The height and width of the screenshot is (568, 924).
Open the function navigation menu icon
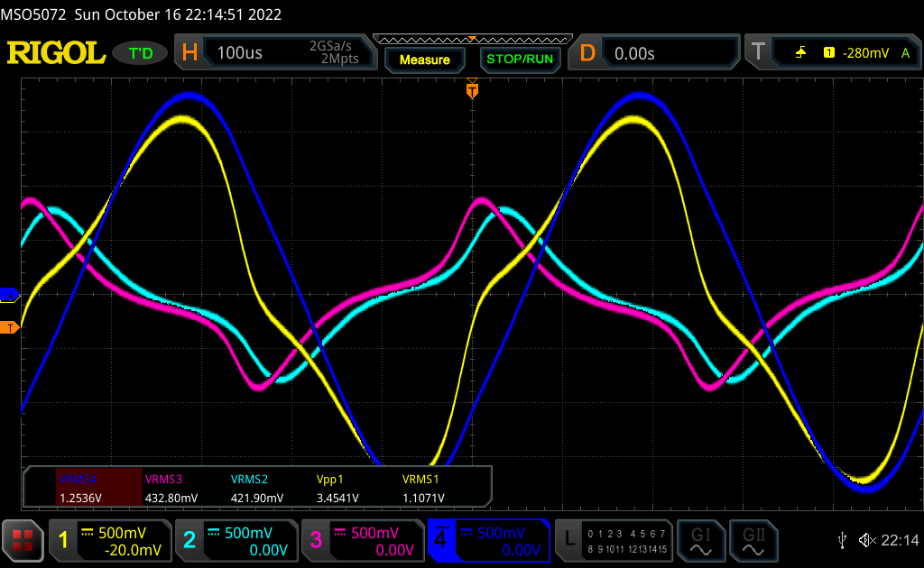coord(23,540)
